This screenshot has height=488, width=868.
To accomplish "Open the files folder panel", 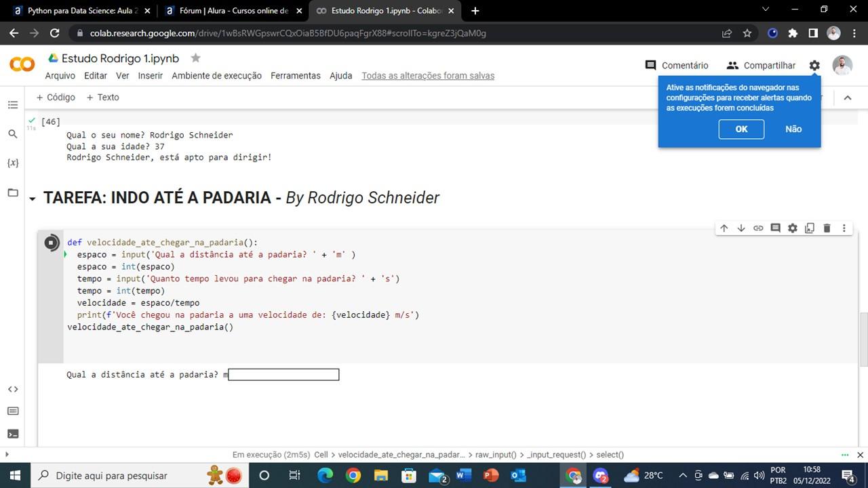I will click(13, 192).
